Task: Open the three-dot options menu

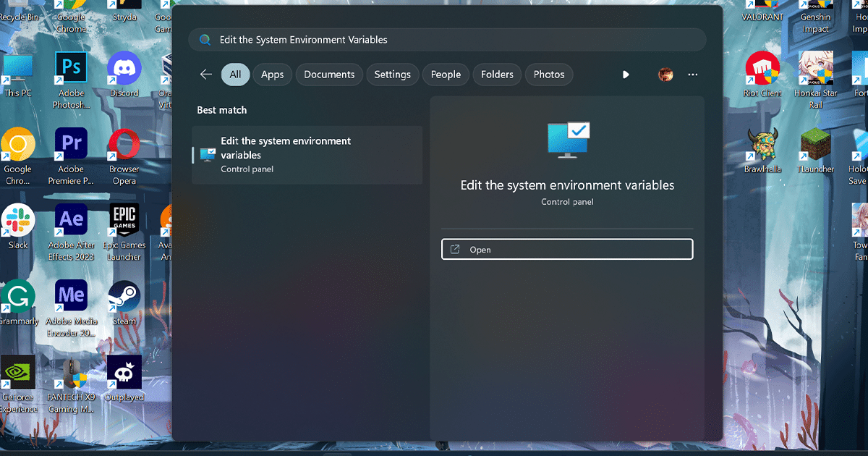Action: click(x=693, y=75)
